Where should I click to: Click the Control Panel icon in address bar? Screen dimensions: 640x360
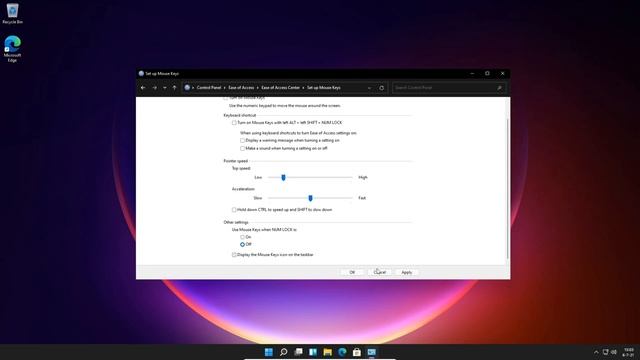187,87
